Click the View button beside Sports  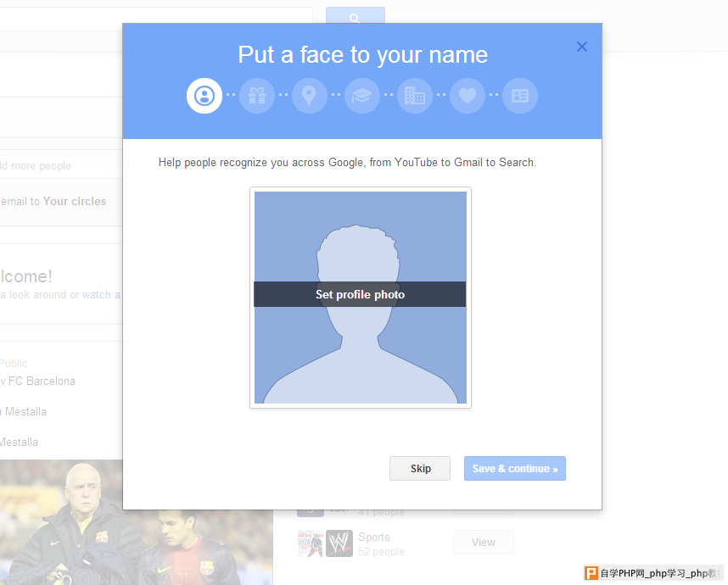coord(484,543)
